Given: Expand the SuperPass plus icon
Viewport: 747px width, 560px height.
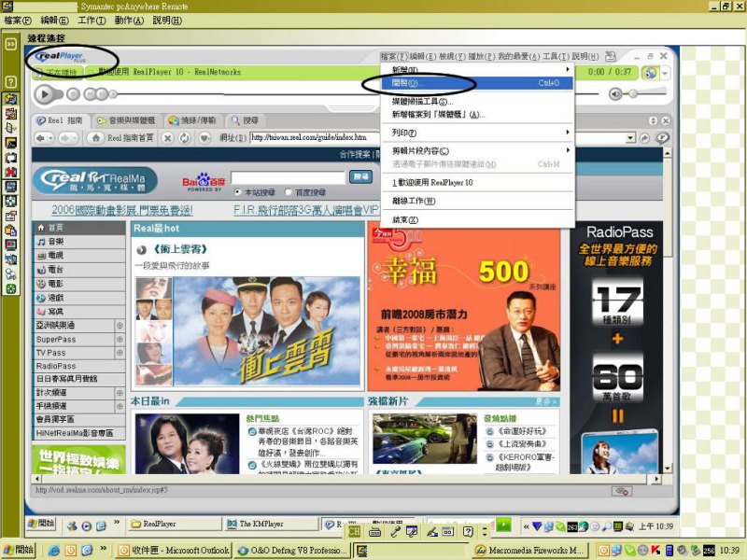Looking at the screenshot, I should point(120,339).
